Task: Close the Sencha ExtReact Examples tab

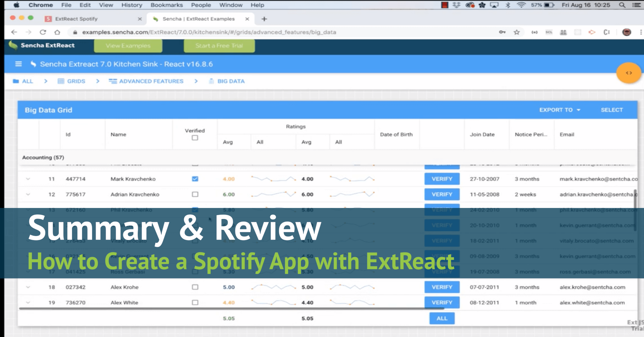Action: (x=247, y=19)
